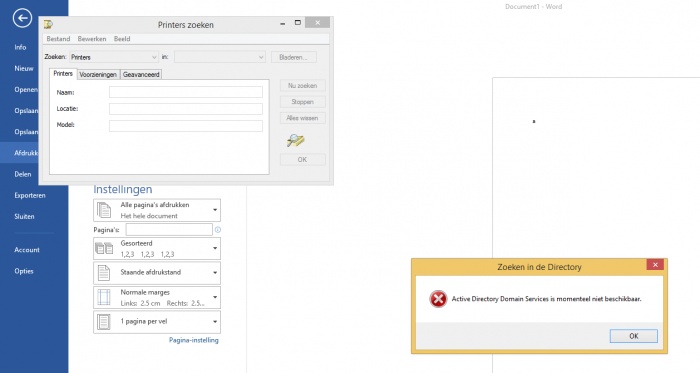
Task: Click the Locatie input field
Action: (186, 109)
